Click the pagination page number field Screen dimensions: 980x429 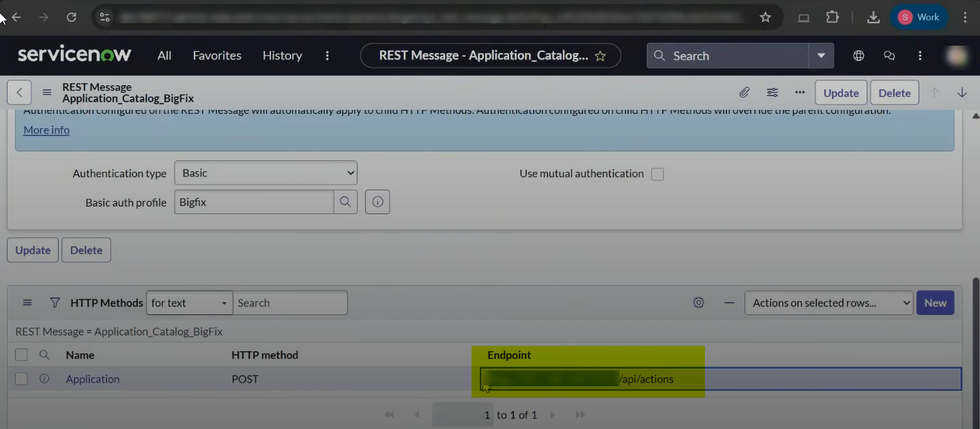[x=463, y=415]
